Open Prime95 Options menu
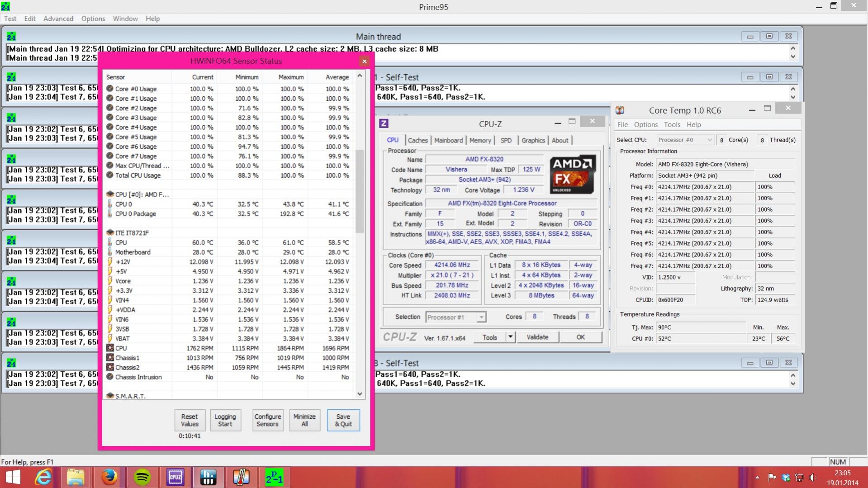The image size is (868, 488). (x=93, y=19)
